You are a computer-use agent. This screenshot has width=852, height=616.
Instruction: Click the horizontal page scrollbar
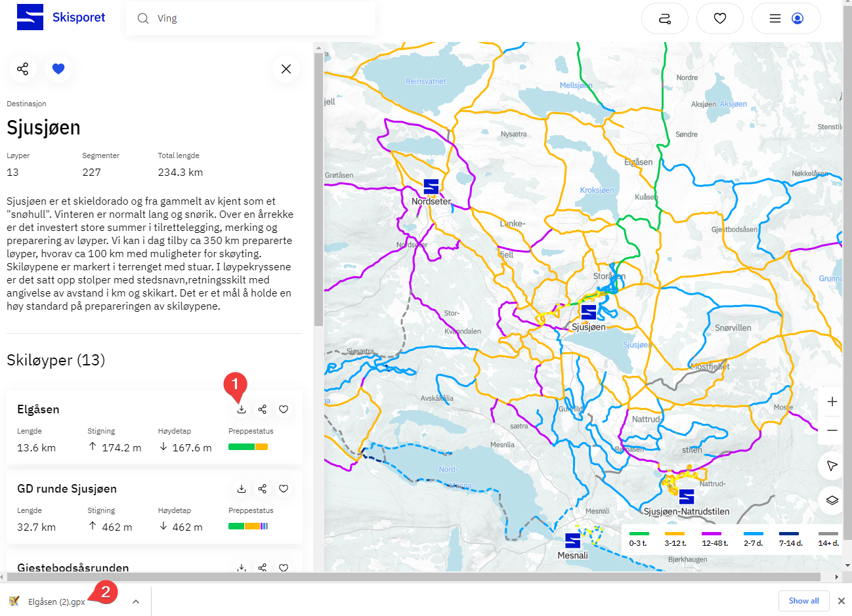[413, 577]
